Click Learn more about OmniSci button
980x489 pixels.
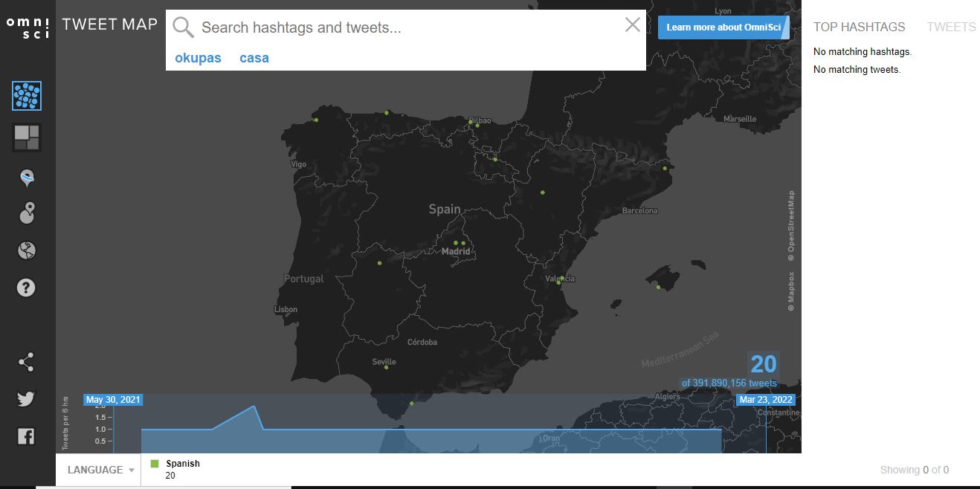click(x=723, y=27)
